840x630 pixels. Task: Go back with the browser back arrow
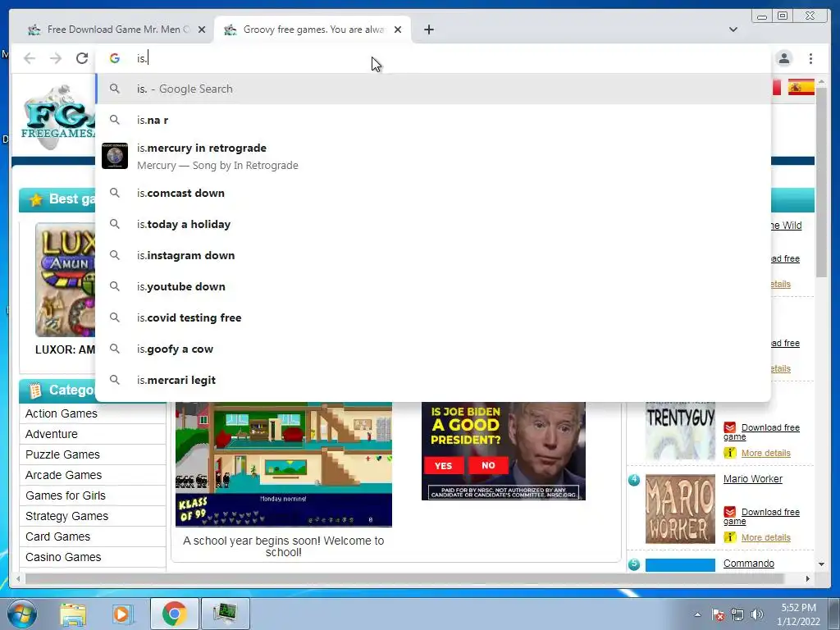pyautogui.click(x=30, y=58)
